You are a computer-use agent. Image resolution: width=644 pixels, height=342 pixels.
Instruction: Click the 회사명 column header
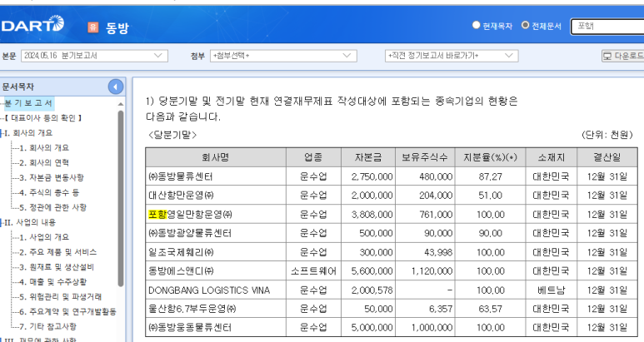(216, 157)
